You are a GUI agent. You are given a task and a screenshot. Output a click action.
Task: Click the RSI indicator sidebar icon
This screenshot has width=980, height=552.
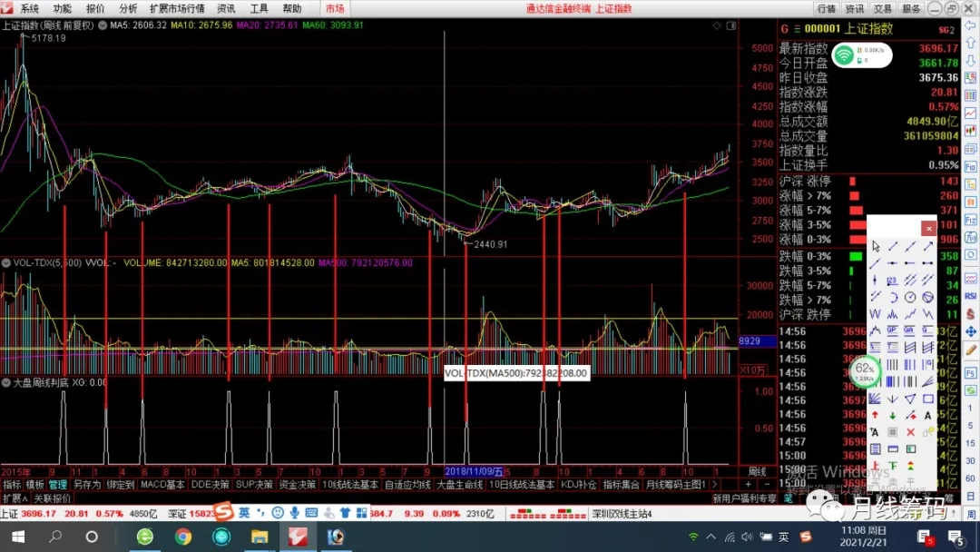point(970,295)
